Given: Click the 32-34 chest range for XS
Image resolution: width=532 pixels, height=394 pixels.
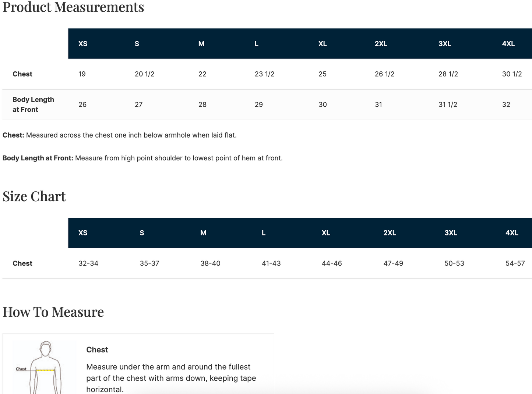Looking at the screenshot, I should click(88, 263).
